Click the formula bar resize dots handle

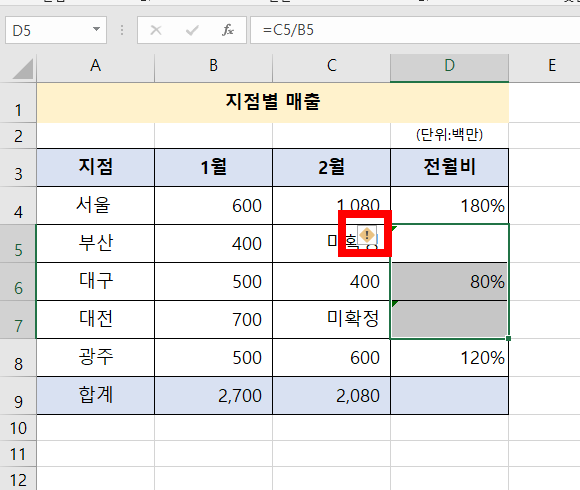pos(122,30)
